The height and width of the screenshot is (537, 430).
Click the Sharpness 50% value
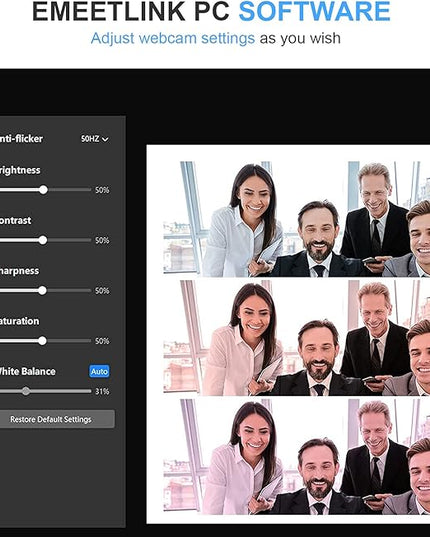pos(102,291)
